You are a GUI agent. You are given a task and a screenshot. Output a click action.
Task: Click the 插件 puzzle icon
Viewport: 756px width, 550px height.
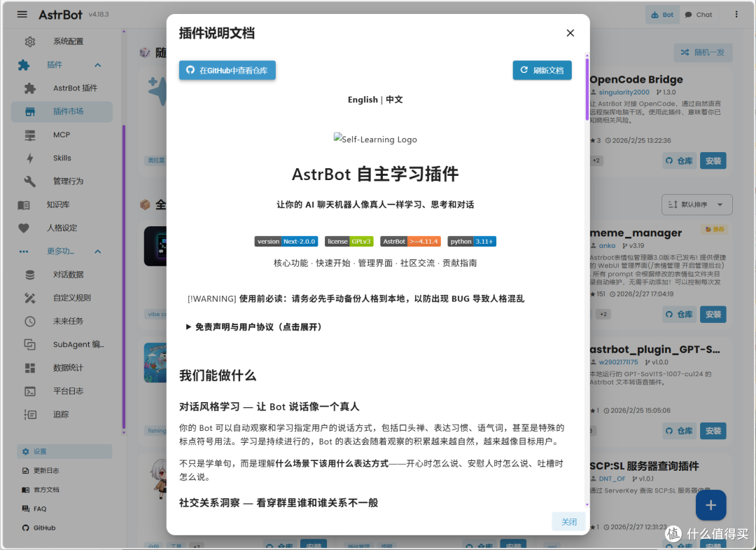coord(24,64)
